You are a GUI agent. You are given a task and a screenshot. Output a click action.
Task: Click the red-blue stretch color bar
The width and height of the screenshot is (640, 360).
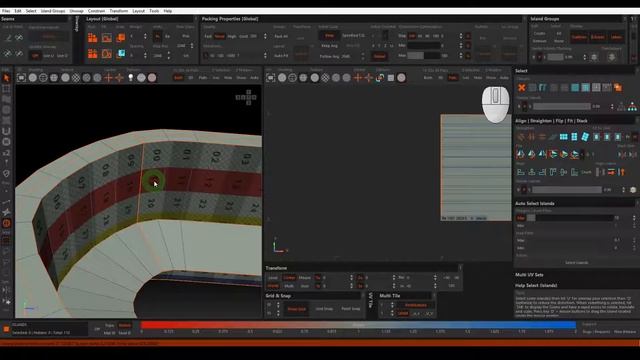pos(358,325)
